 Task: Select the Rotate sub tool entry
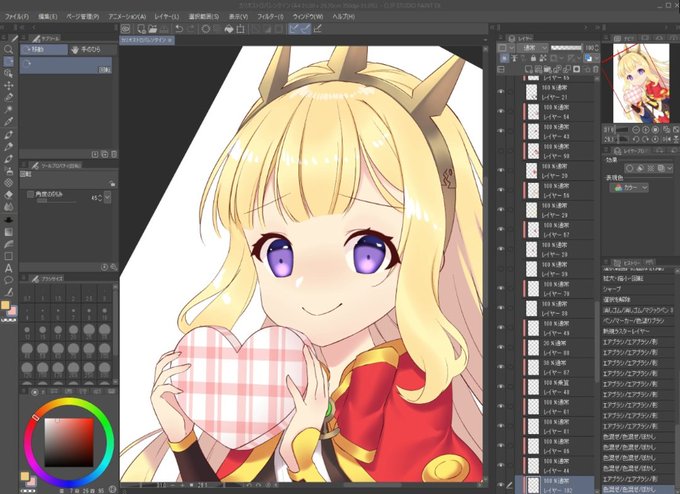tap(66, 65)
